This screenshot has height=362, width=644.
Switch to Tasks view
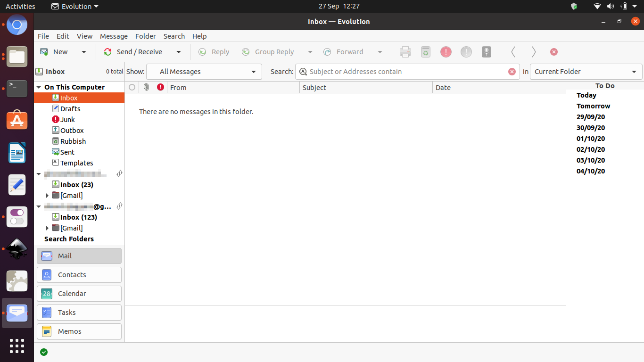click(x=79, y=313)
